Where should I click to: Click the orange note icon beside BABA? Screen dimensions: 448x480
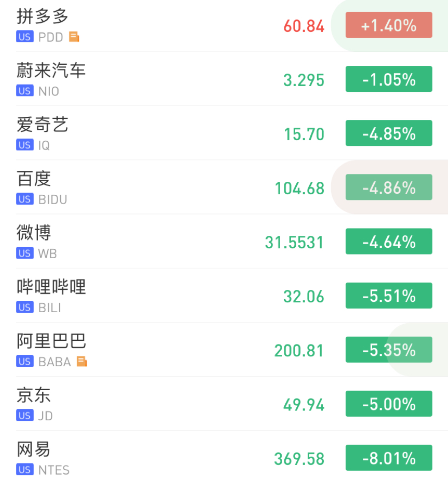[x=82, y=361]
